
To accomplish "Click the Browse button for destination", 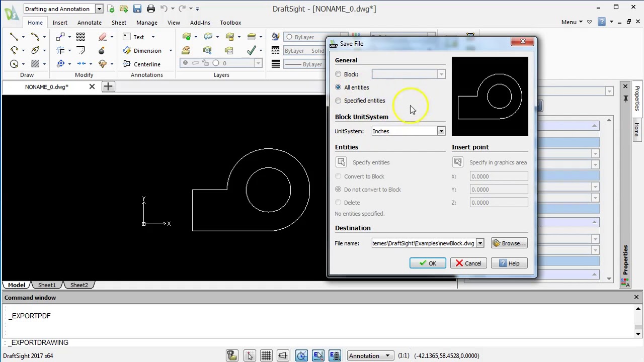I will pos(509,243).
